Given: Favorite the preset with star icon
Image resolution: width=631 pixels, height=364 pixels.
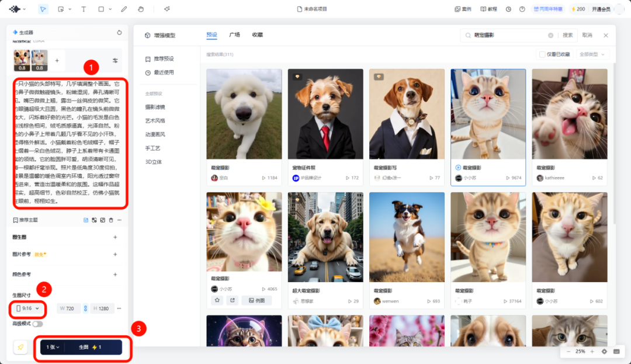Looking at the screenshot, I should pos(217,300).
